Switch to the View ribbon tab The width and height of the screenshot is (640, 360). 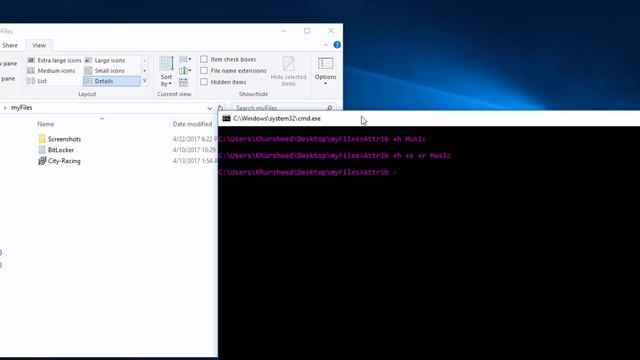[39, 45]
